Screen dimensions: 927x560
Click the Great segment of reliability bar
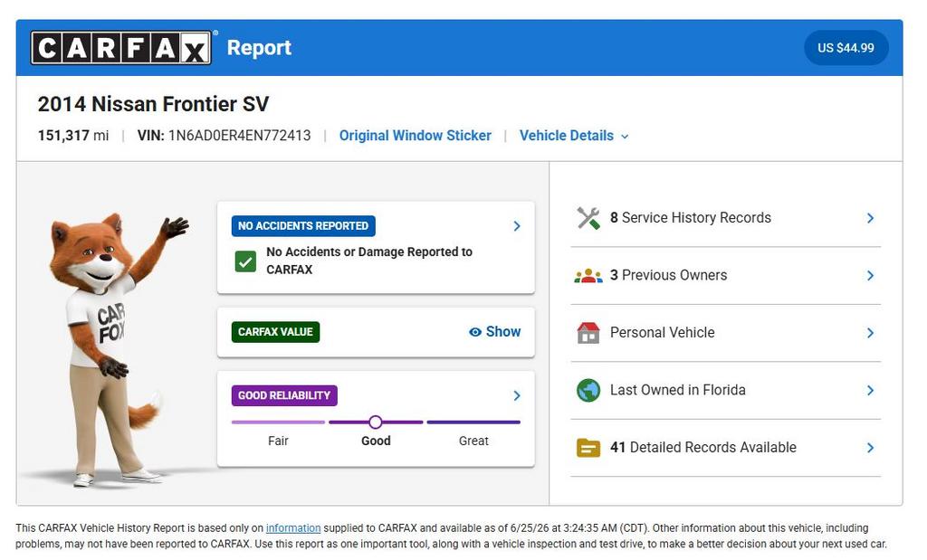click(473, 422)
